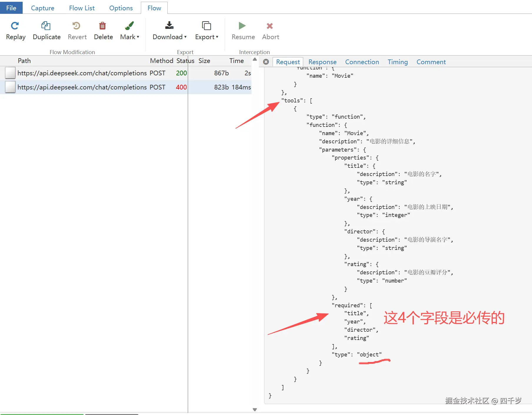
Task: Click the flow list scroll up arrow
Action: point(255,59)
